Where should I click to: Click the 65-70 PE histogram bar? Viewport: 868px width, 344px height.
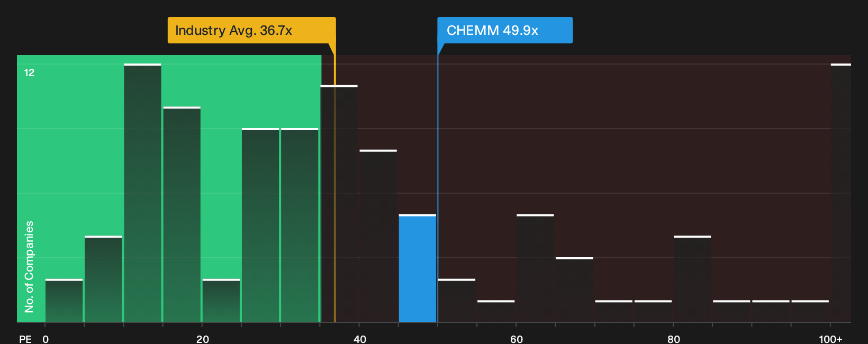[x=575, y=289]
